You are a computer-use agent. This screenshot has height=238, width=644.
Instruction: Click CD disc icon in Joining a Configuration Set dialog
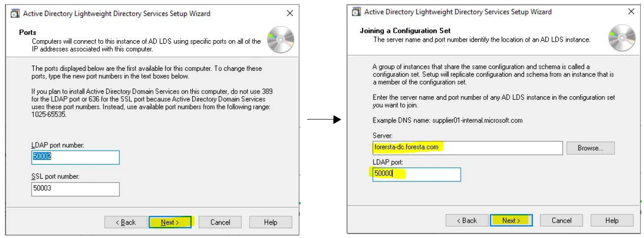click(623, 38)
